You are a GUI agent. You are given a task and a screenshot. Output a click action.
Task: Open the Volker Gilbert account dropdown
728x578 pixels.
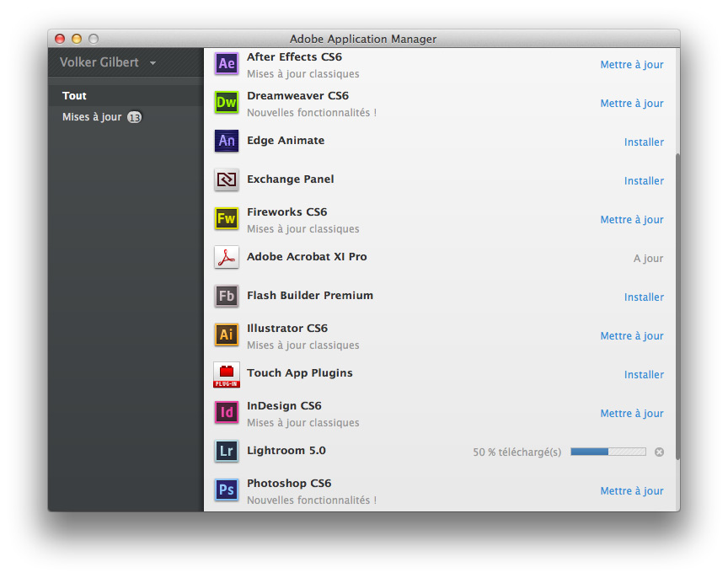tap(108, 62)
